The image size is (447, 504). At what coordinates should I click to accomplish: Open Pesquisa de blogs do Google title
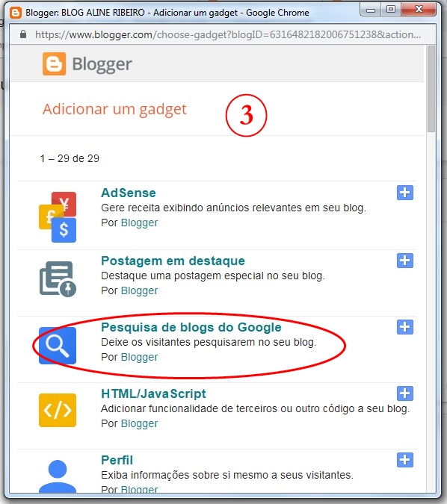pos(191,327)
